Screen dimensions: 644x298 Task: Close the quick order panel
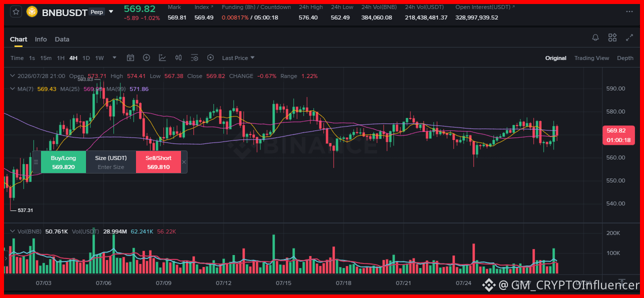pyautogui.click(x=184, y=162)
